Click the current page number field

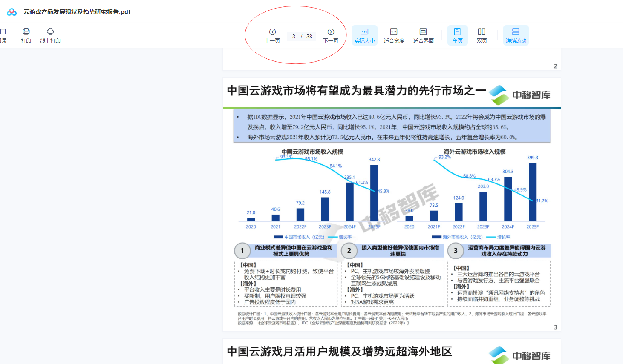(x=294, y=37)
